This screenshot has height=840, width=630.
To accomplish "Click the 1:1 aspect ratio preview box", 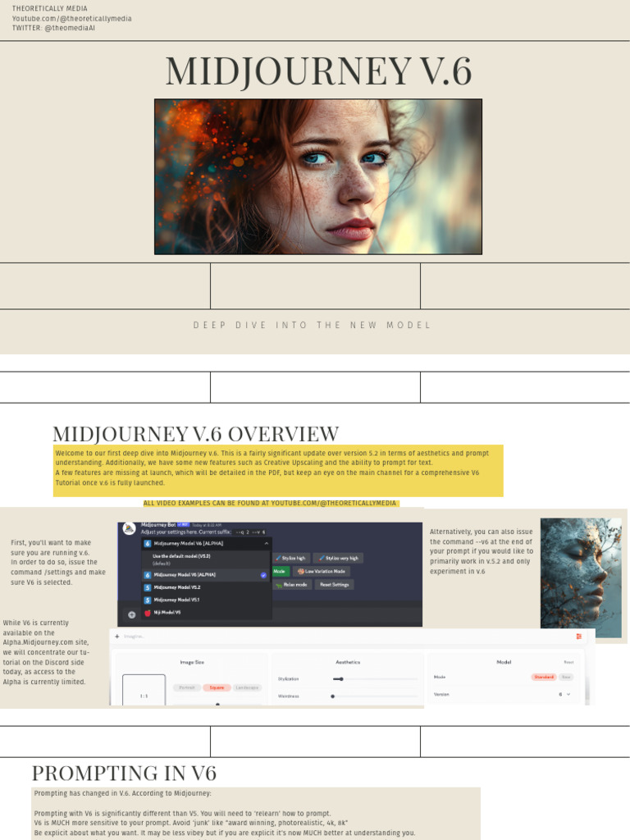I will pyautogui.click(x=144, y=690).
